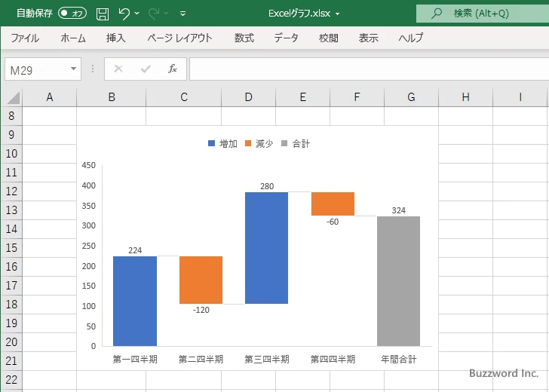Switch to the ホーム ribbon tab
This screenshot has height=392, width=549.
73,38
